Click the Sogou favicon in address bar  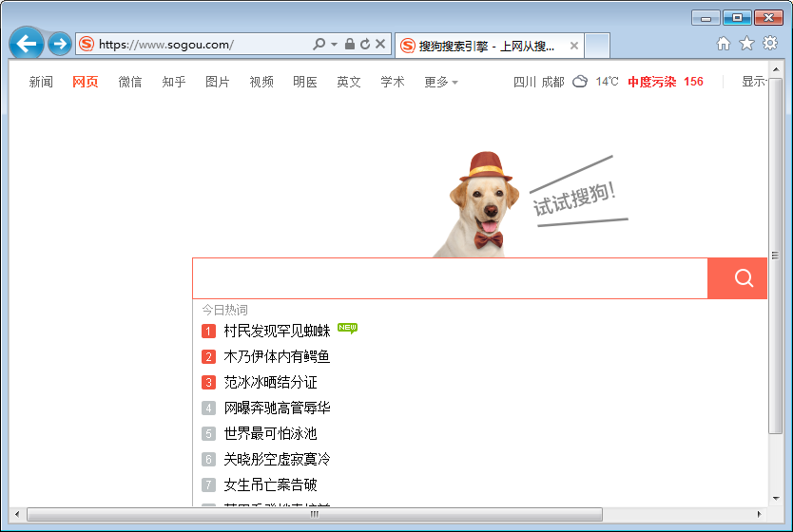click(x=87, y=44)
